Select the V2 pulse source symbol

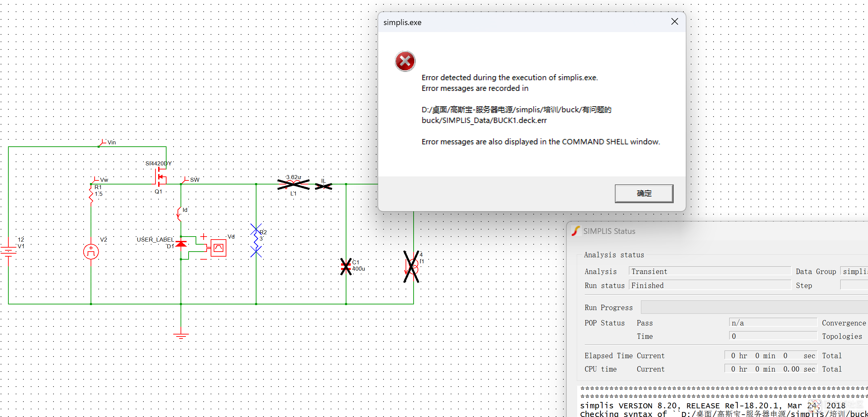[x=91, y=252]
